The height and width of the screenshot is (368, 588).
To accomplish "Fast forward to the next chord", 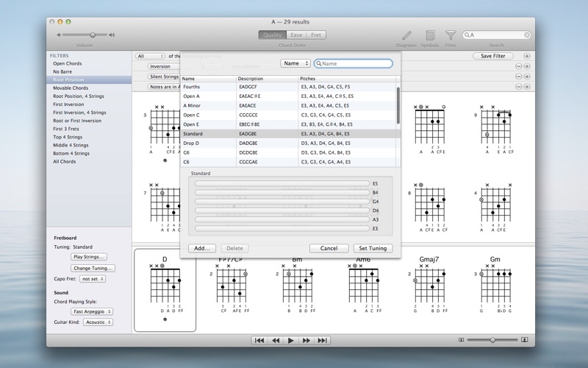I will (x=306, y=340).
